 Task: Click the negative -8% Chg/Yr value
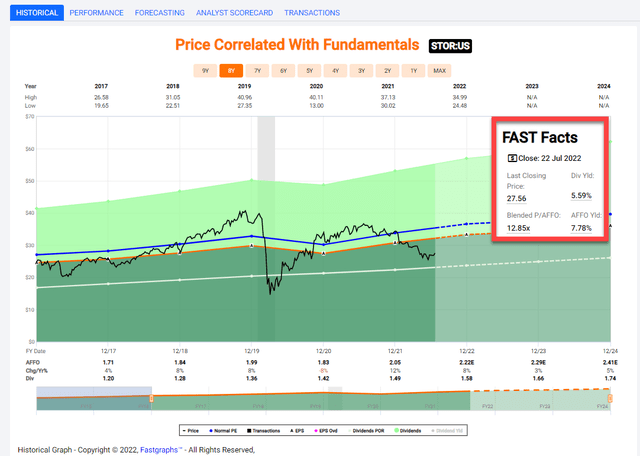pyautogui.click(x=323, y=371)
